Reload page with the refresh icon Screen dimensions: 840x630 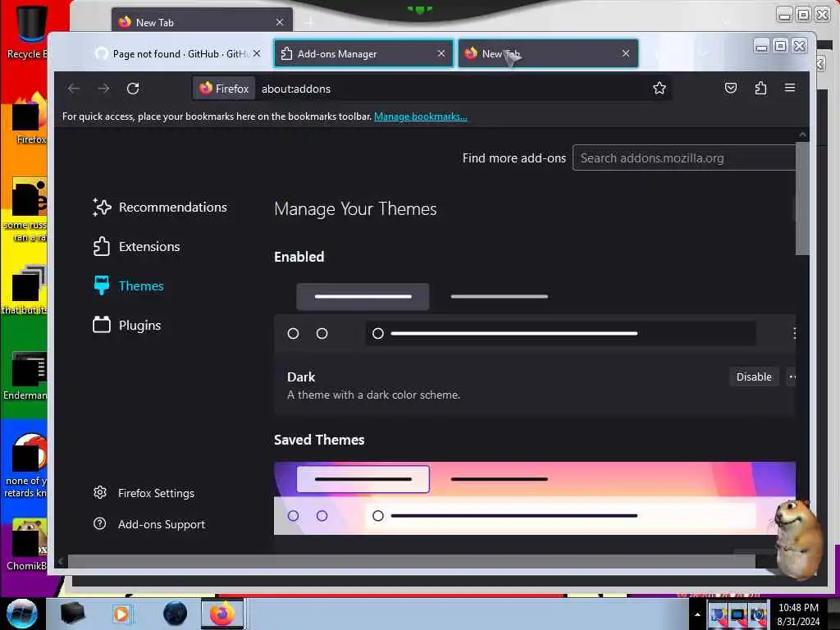click(x=133, y=89)
